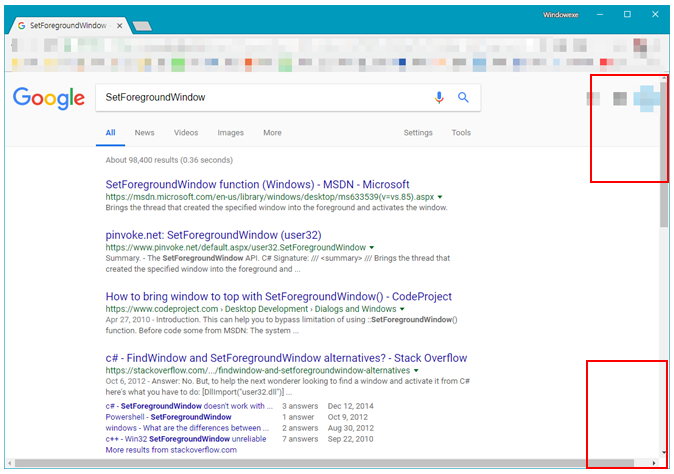Click the blurred account avatar at top right
The width and height of the screenshot is (674, 474).
click(x=646, y=98)
